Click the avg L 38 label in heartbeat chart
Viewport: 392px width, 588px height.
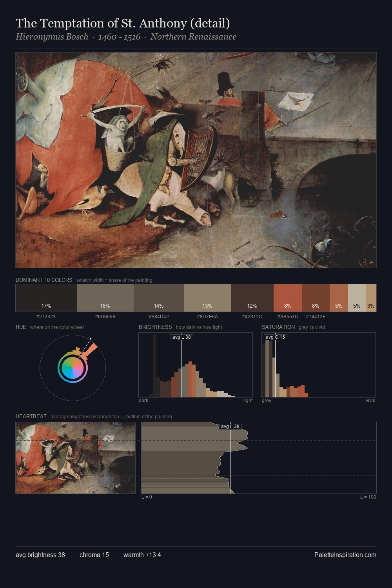[x=230, y=426]
